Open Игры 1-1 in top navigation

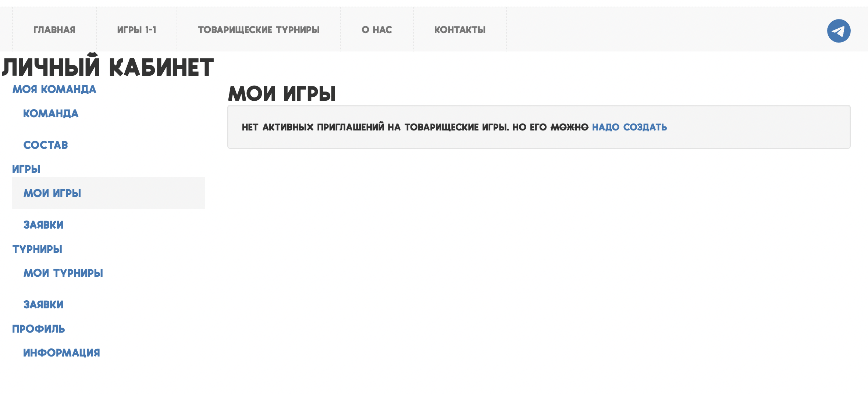pos(136,30)
